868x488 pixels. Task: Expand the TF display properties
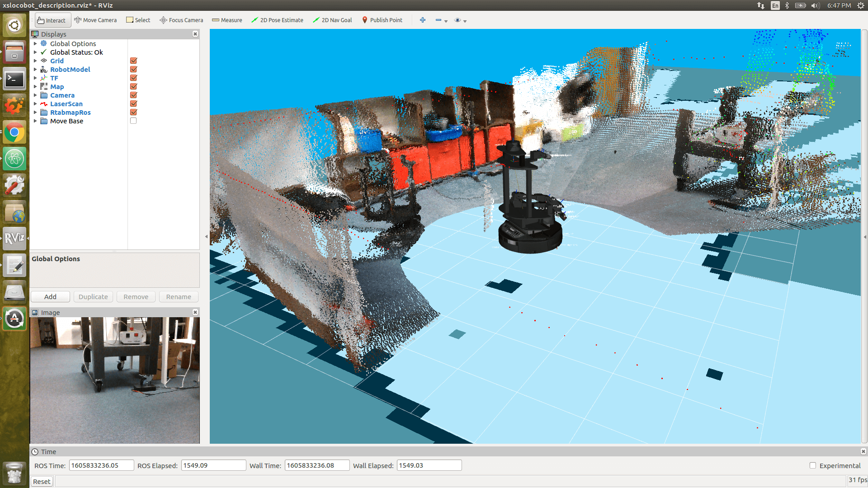point(35,78)
